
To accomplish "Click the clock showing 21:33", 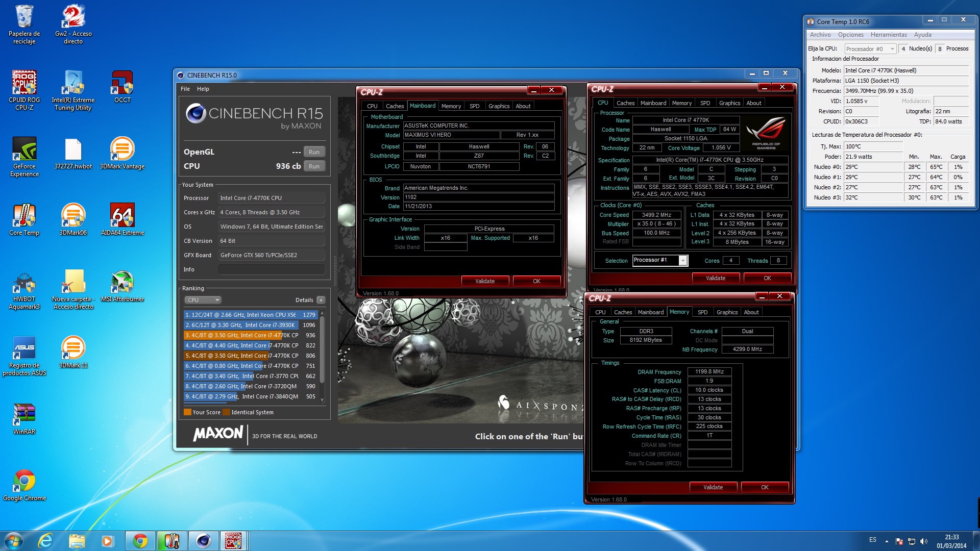I will click(951, 537).
